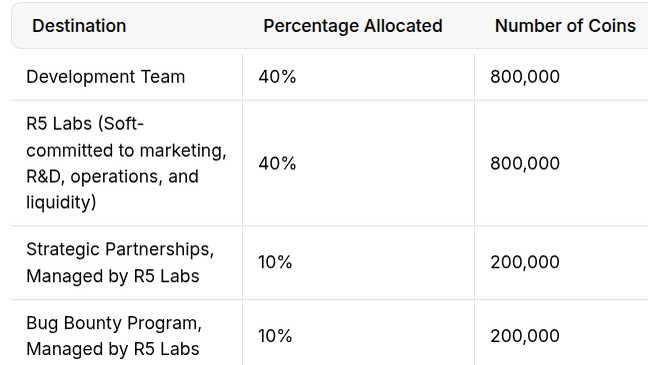Image resolution: width=648 pixels, height=365 pixels.
Task: Click the R5 Labs soft-committed description cell
Action: (x=126, y=163)
